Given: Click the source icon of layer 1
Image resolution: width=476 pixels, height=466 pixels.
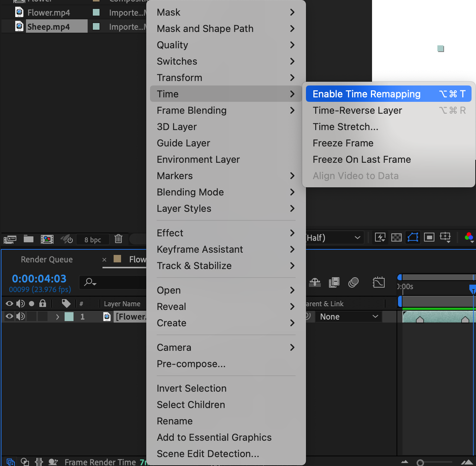Looking at the screenshot, I should (x=107, y=317).
